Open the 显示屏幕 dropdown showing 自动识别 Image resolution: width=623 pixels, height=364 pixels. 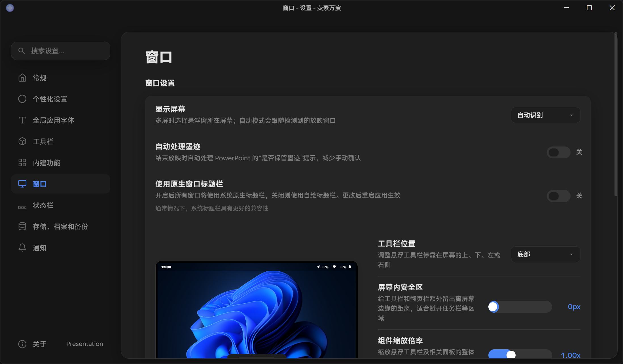pos(545,115)
